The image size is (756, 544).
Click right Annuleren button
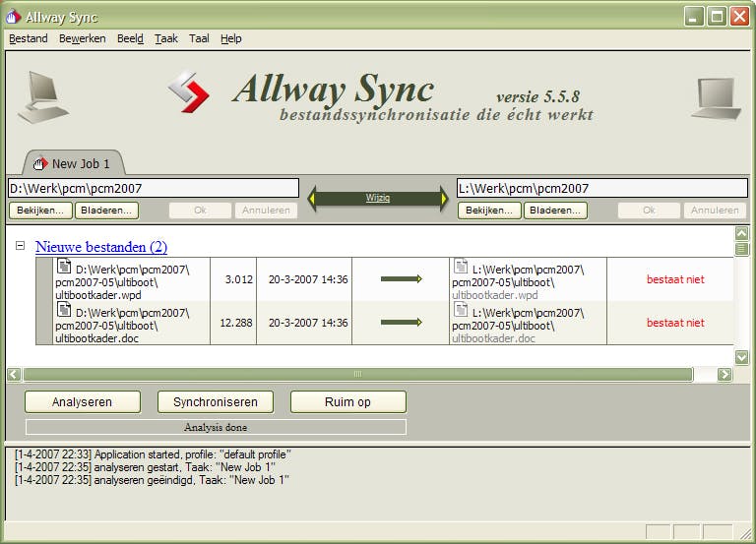(x=715, y=211)
